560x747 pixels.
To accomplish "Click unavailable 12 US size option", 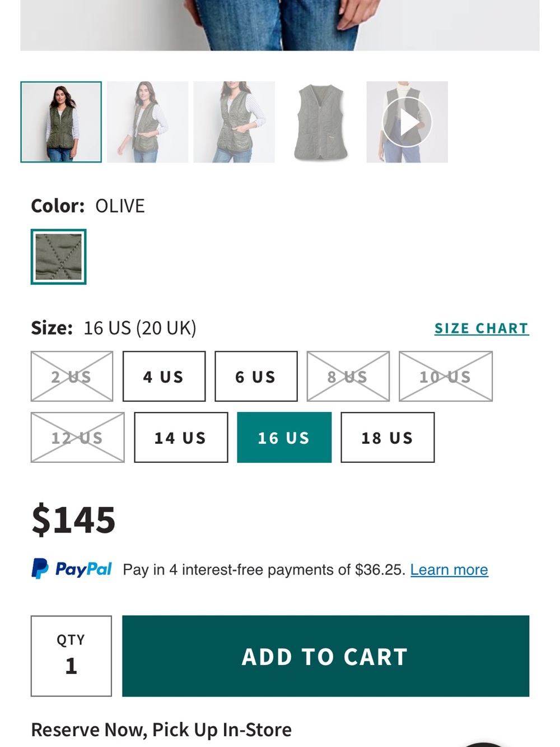I will (77, 438).
